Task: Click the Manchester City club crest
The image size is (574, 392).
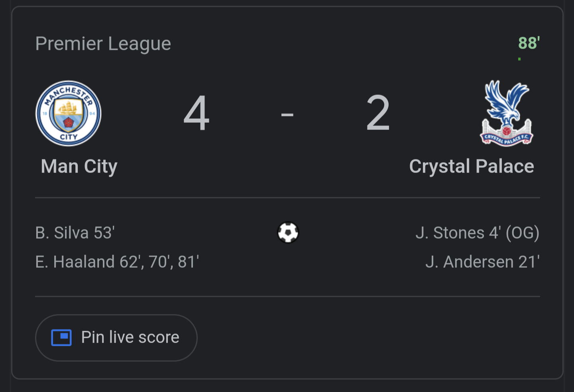Action: pos(69,114)
